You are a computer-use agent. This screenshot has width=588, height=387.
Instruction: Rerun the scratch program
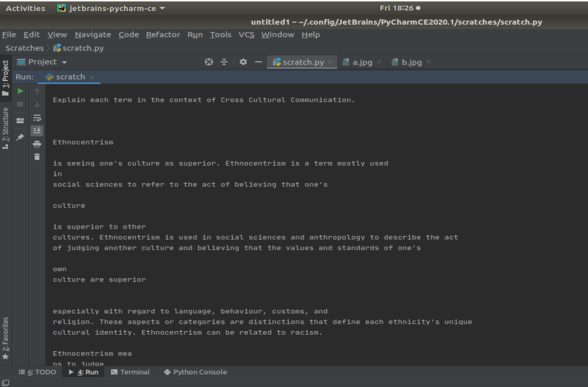coord(19,91)
